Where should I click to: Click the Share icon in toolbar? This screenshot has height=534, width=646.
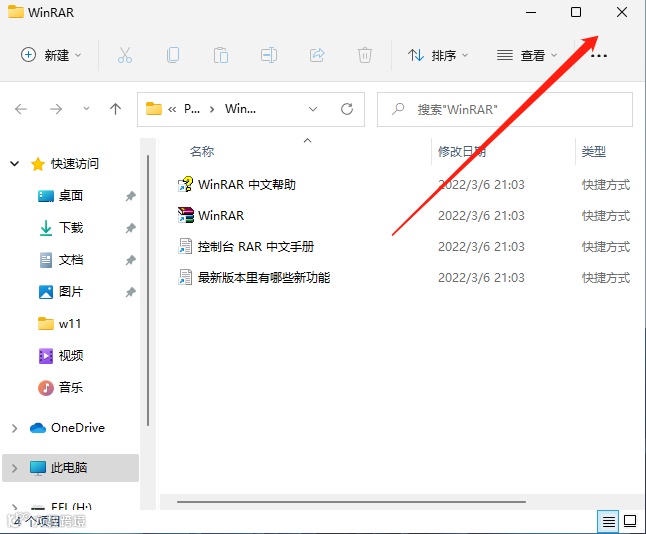pyautogui.click(x=317, y=55)
